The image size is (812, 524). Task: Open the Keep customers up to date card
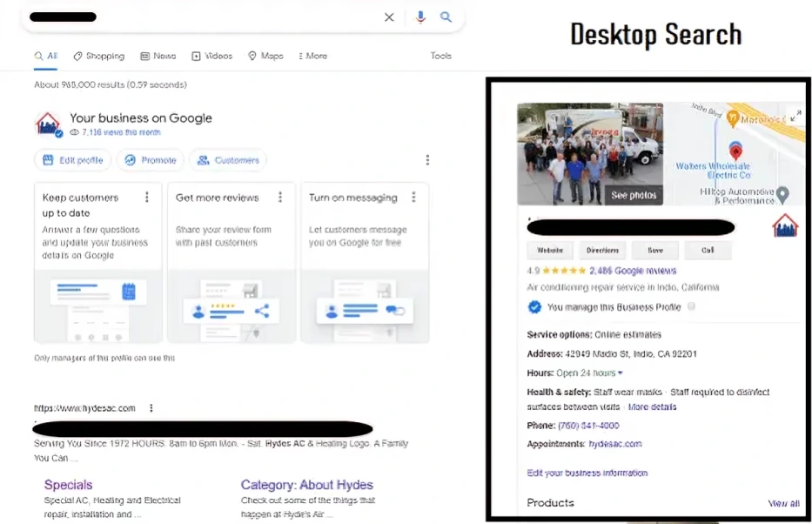[98, 263]
